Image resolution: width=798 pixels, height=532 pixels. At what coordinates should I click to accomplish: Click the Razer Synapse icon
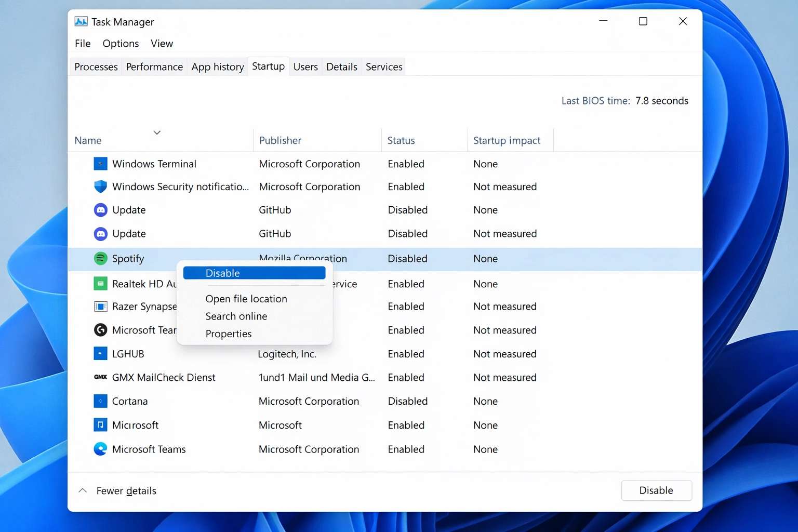pos(100,307)
